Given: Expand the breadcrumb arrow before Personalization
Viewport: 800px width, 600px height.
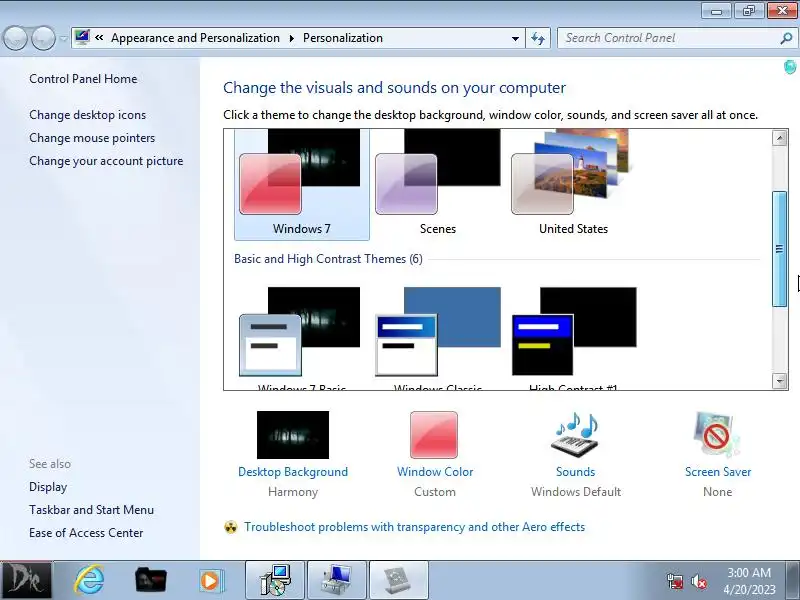Looking at the screenshot, I should (x=292, y=38).
